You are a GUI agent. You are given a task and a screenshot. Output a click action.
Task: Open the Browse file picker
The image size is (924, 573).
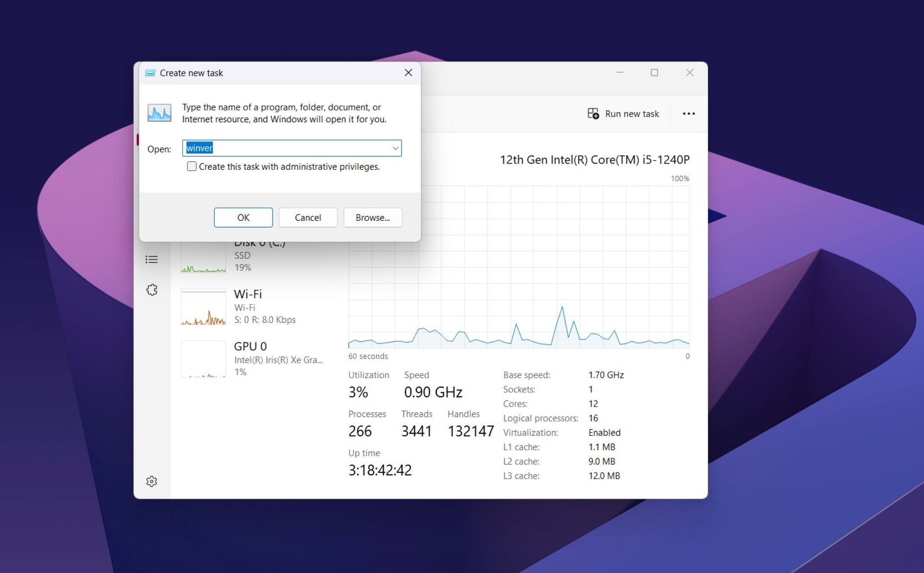click(x=372, y=217)
